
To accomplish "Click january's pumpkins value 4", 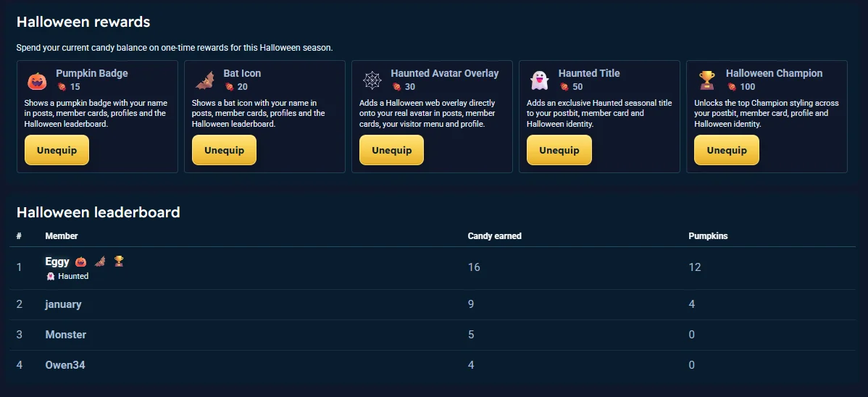I will (692, 304).
